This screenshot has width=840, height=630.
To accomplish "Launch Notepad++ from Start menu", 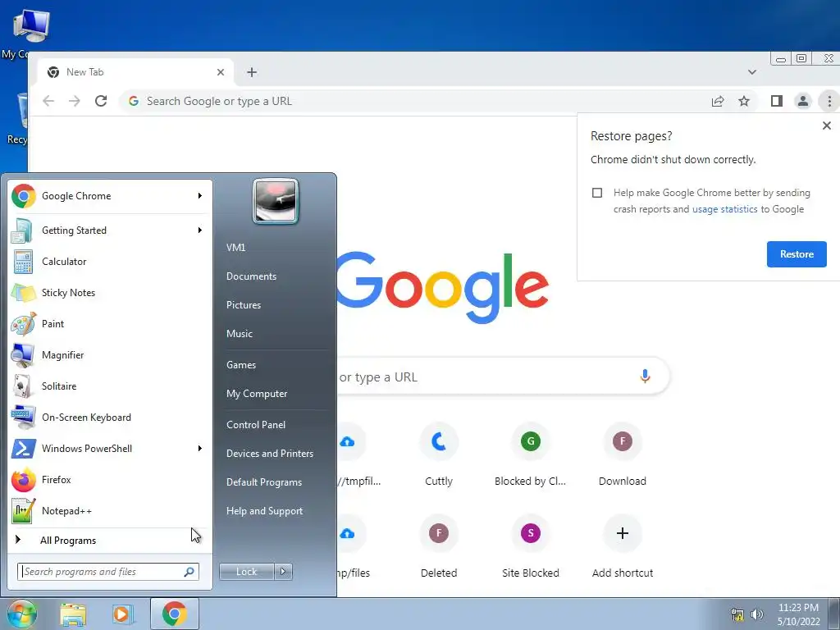I will (107, 510).
